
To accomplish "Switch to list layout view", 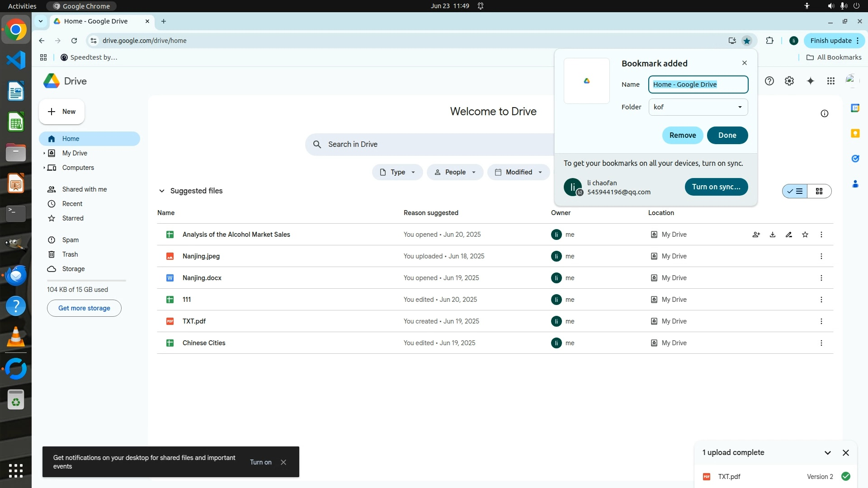I will tap(795, 191).
